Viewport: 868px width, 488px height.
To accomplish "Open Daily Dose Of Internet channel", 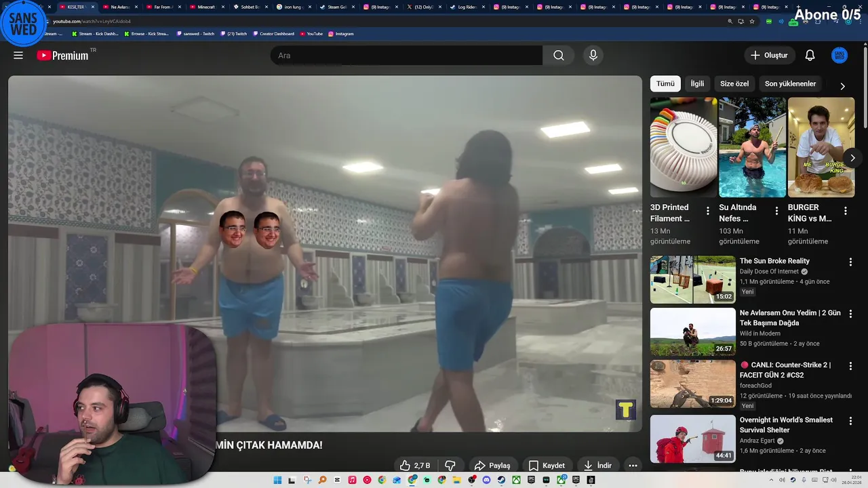I will (x=769, y=272).
